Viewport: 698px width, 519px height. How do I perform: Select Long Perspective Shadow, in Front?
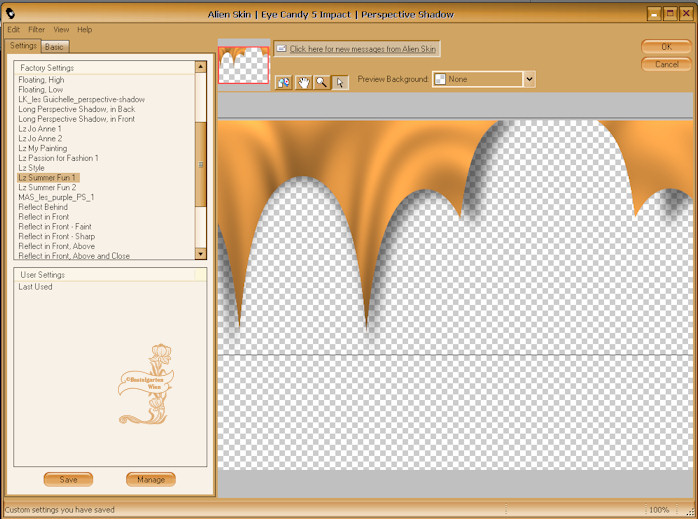click(x=77, y=119)
